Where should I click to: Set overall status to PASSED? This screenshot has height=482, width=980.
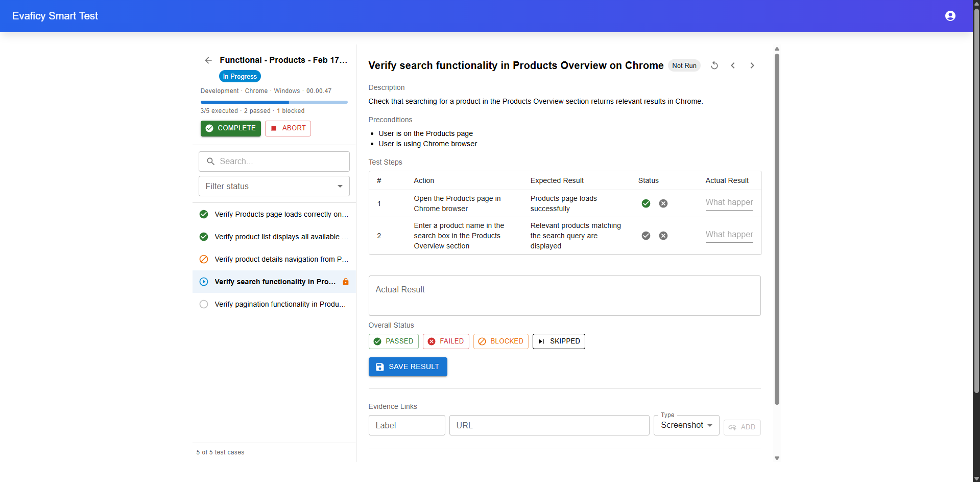(x=394, y=341)
